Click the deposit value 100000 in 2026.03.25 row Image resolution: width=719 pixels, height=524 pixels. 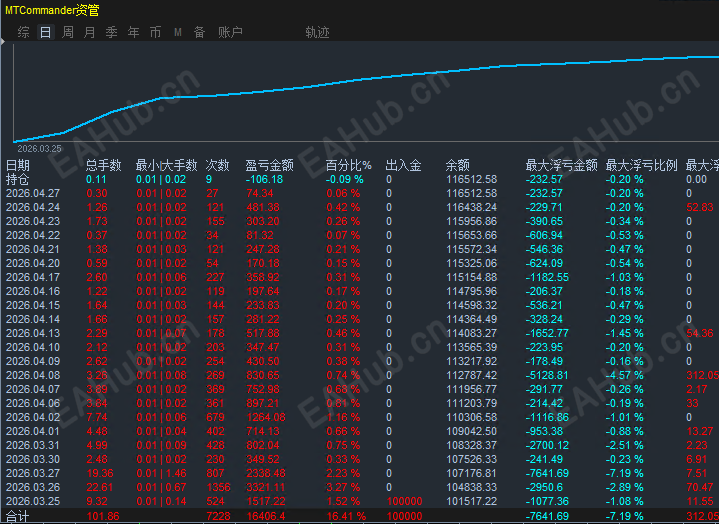coord(404,501)
